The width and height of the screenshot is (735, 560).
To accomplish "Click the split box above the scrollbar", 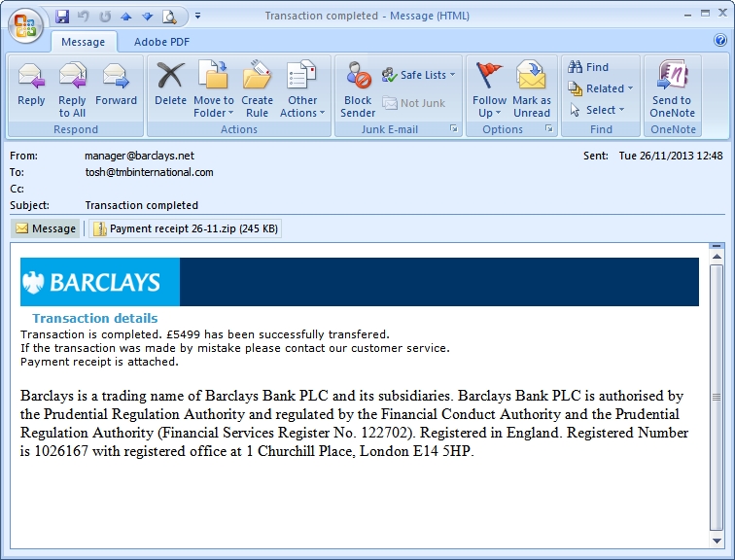I will tap(717, 246).
